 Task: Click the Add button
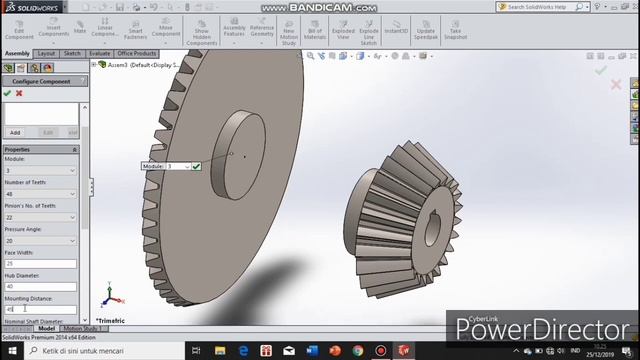pyautogui.click(x=15, y=133)
